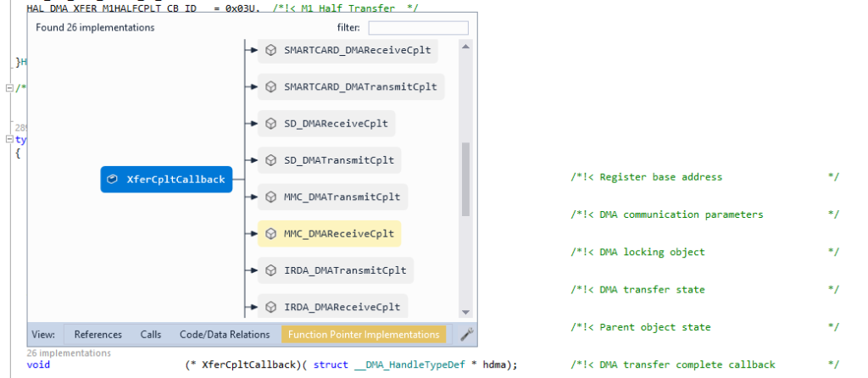Select the Function Pointer Implementations tab

pyautogui.click(x=364, y=335)
